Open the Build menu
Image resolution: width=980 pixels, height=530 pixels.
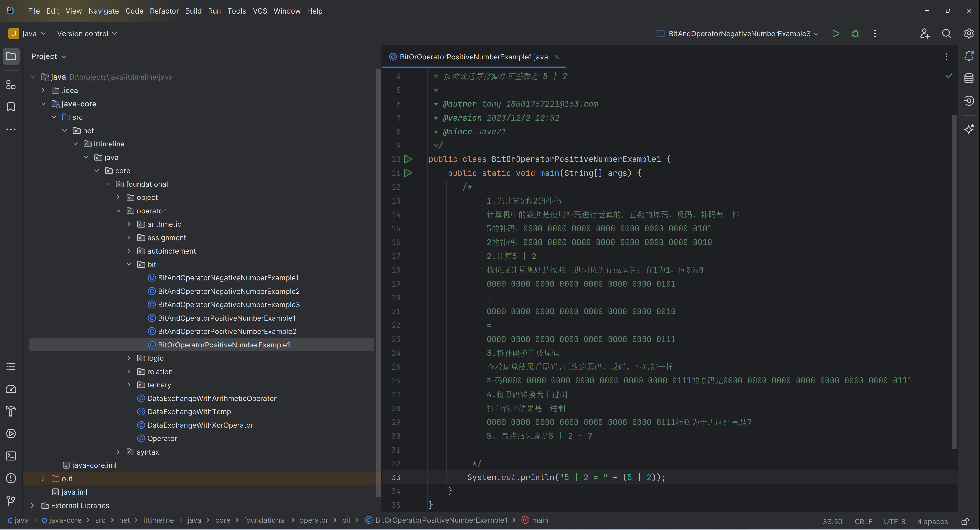click(193, 11)
